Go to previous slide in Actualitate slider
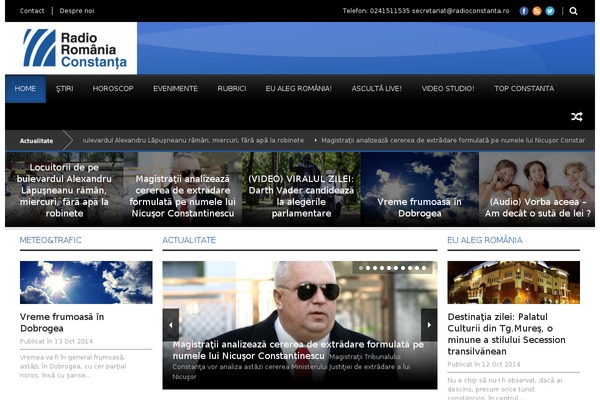 [x=171, y=325]
